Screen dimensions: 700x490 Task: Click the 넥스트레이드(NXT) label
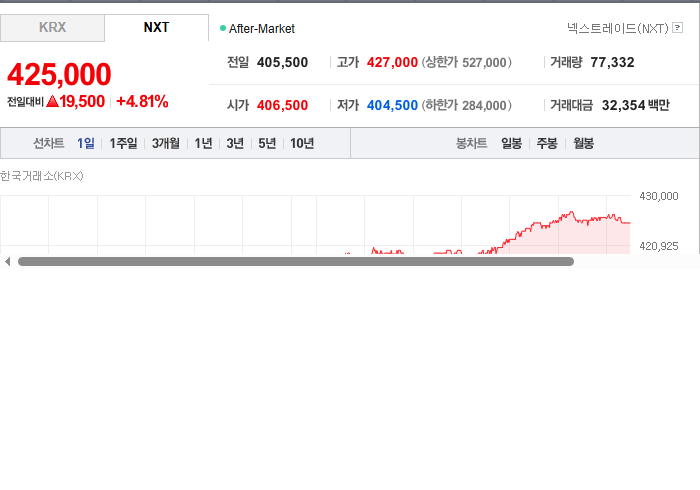[x=617, y=28]
